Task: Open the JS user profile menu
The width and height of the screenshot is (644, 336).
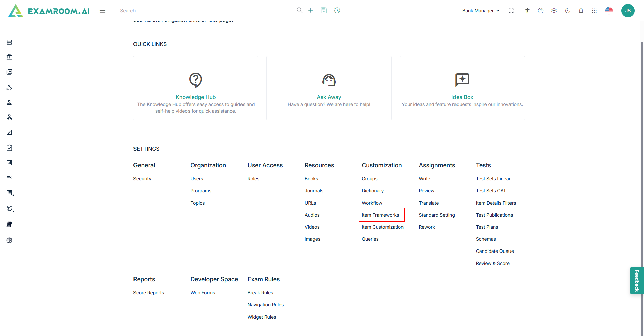Action: click(x=628, y=11)
